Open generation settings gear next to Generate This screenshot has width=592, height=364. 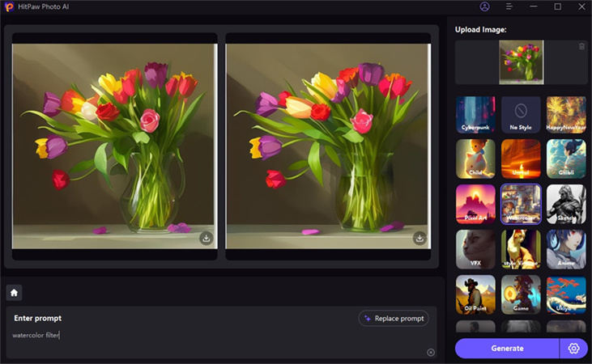click(573, 348)
